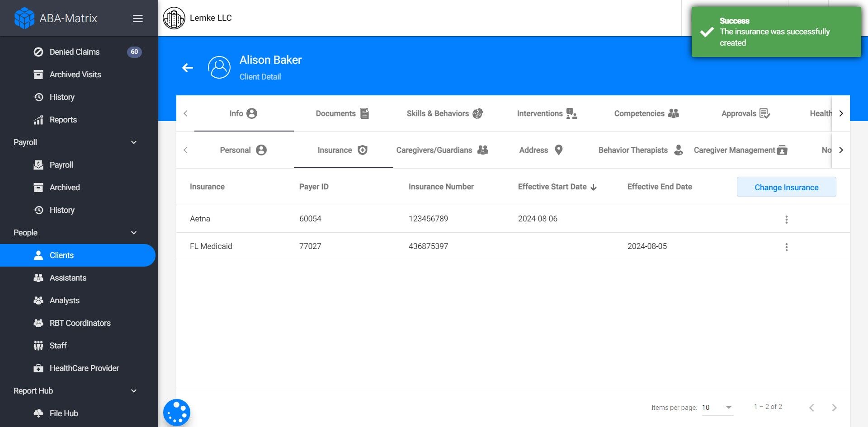Click the ABA-Matrix cube logo
868x427 pixels.
pyautogui.click(x=24, y=18)
